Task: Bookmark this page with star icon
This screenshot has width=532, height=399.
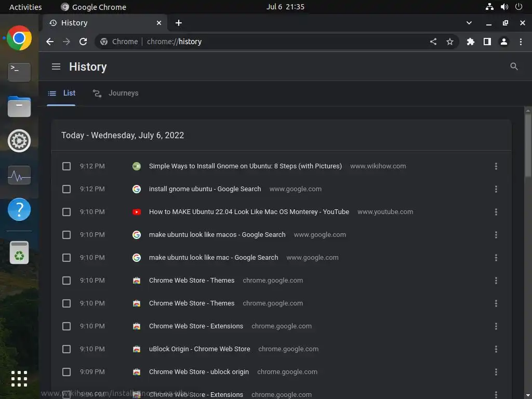Action: click(450, 42)
